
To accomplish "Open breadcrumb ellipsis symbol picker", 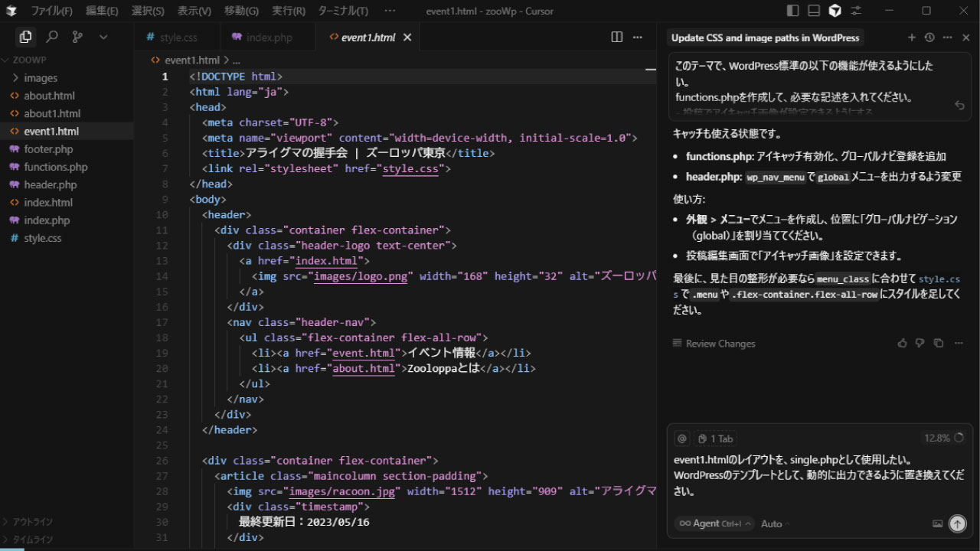I will pos(237,60).
